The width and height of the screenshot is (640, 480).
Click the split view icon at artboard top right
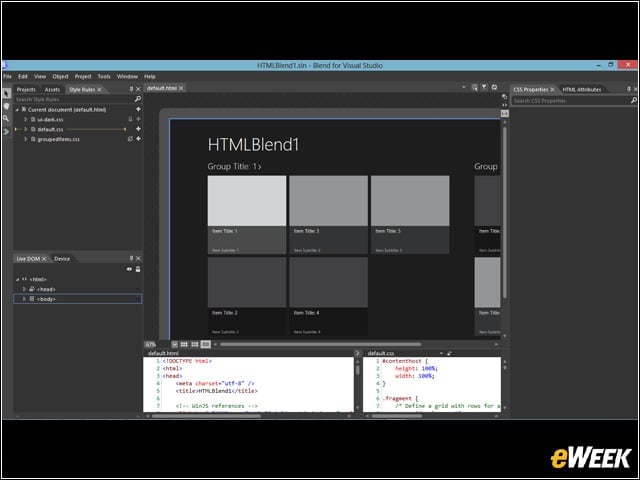tap(504, 97)
